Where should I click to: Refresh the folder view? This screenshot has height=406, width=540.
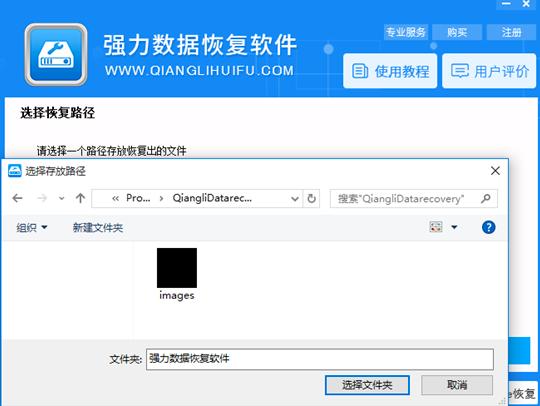(311, 199)
